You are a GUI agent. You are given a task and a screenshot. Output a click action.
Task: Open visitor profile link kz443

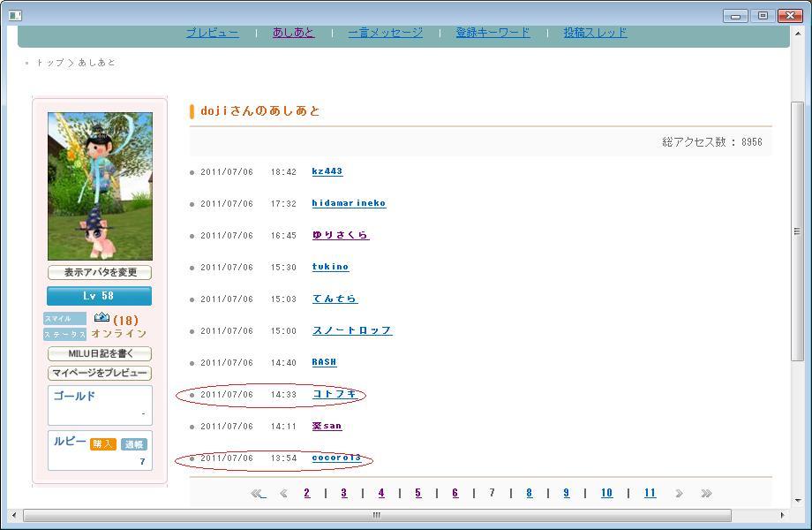point(327,171)
